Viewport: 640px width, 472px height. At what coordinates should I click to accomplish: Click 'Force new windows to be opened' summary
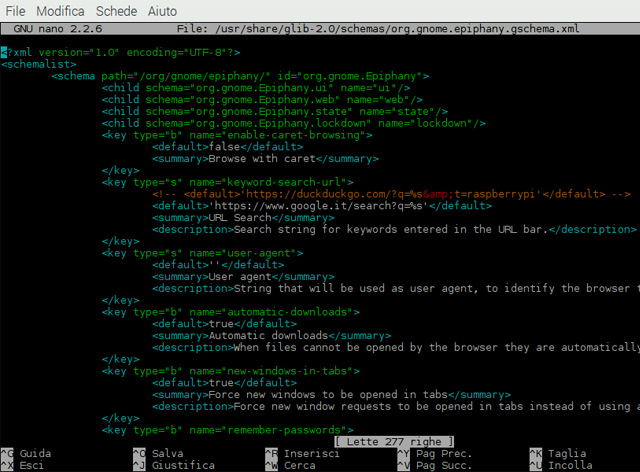(x=331, y=395)
